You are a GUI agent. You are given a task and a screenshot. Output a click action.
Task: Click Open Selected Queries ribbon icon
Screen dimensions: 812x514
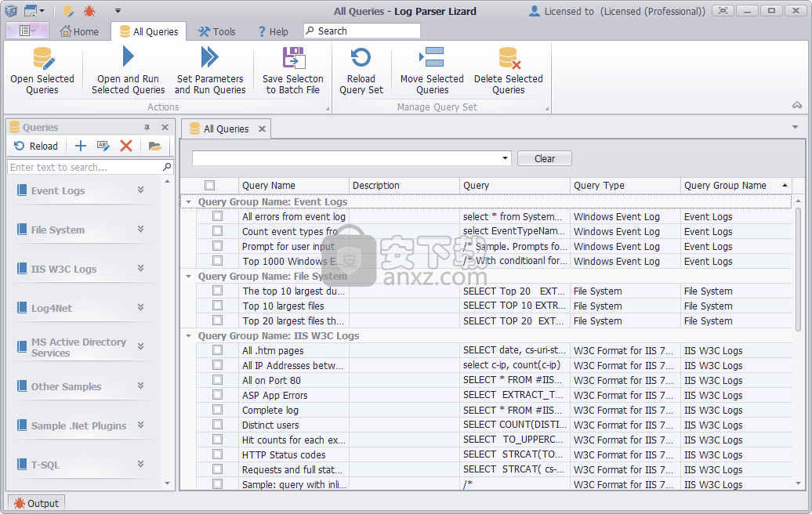coord(42,57)
